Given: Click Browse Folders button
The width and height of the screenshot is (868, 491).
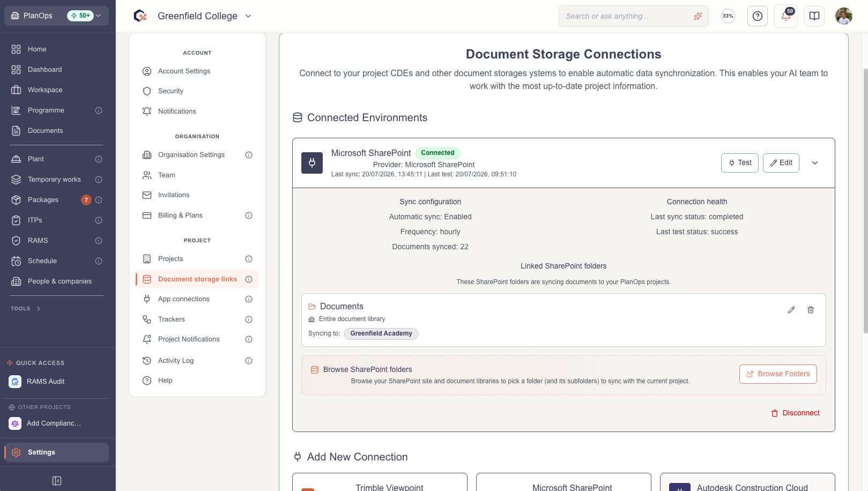Looking at the screenshot, I should point(778,374).
